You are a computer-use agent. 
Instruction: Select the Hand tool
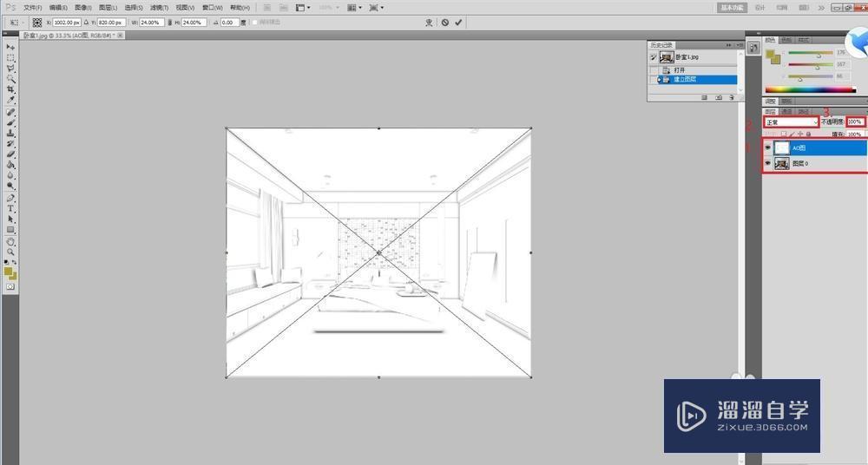pos(10,242)
